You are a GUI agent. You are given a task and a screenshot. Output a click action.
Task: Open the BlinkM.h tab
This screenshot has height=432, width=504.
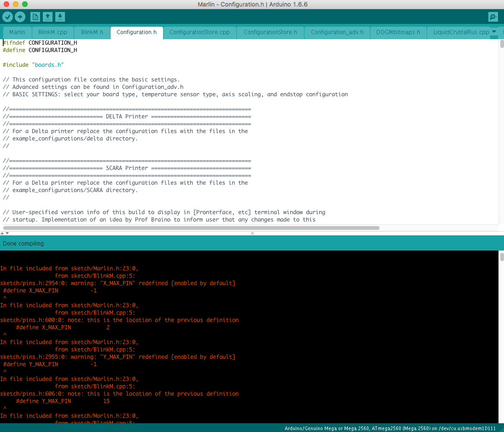92,32
